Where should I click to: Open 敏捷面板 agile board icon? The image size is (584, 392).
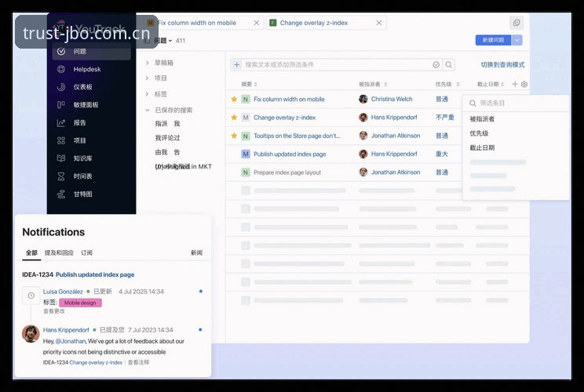click(61, 105)
